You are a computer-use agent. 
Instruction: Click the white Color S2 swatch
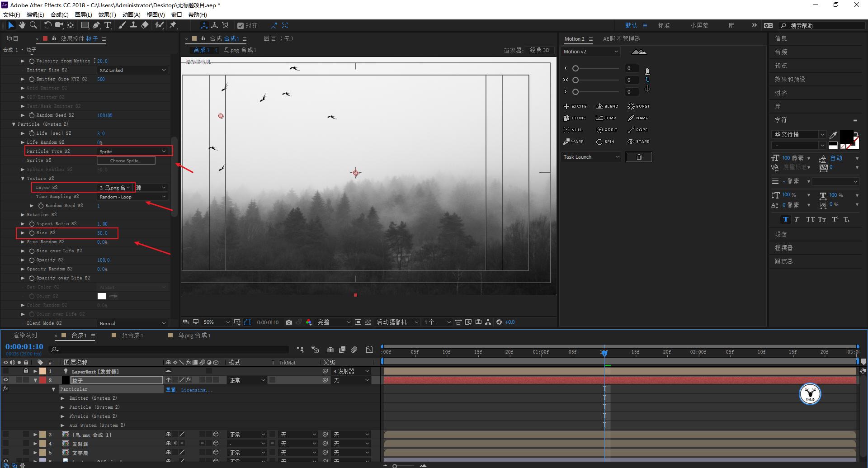tap(102, 296)
